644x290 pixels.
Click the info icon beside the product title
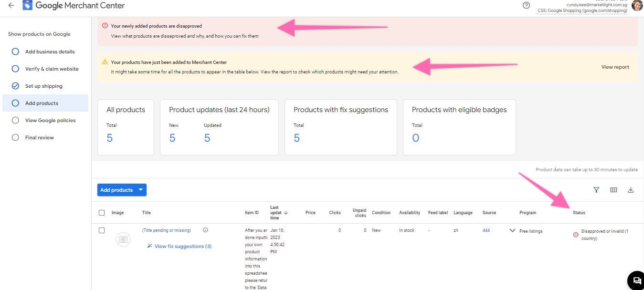pos(205,230)
